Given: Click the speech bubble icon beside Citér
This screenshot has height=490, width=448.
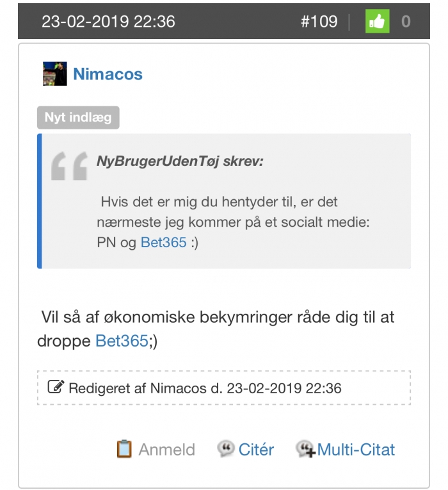Looking at the screenshot, I should click(x=225, y=449).
